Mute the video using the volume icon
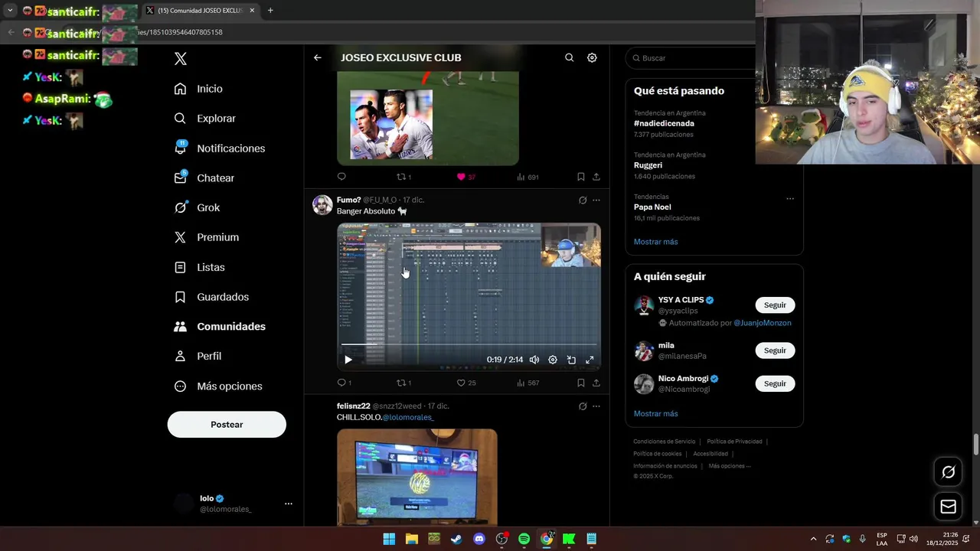980x551 pixels. (x=534, y=360)
